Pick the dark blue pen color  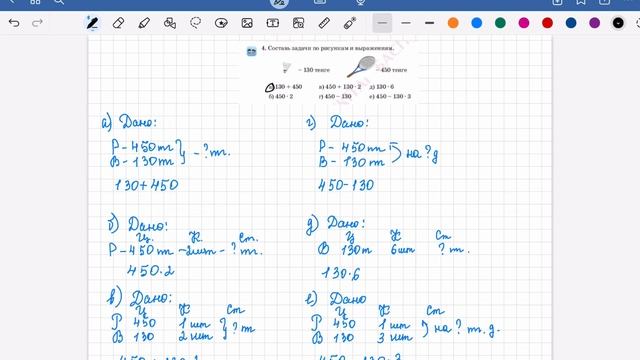point(571,23)
